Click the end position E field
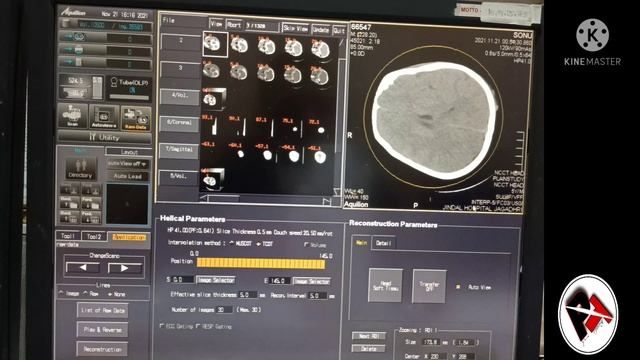640x360 pixels. [x=280, y=281]
